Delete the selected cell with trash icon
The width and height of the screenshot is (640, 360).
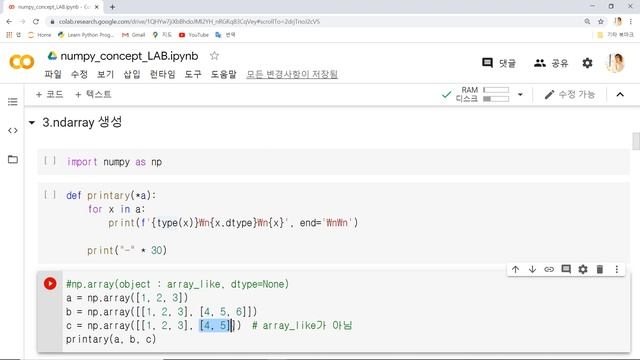[600, 269]
